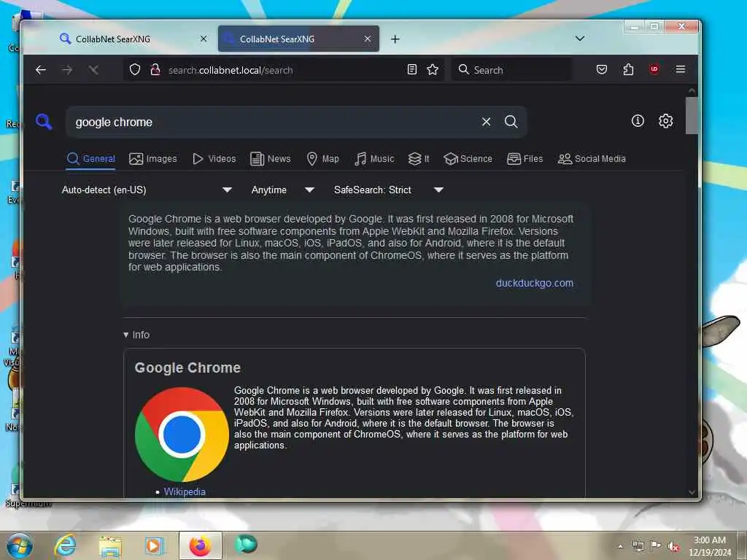The image size is (747, 560).
Task: Click the Firefox taskbar button
Action: 200,545
